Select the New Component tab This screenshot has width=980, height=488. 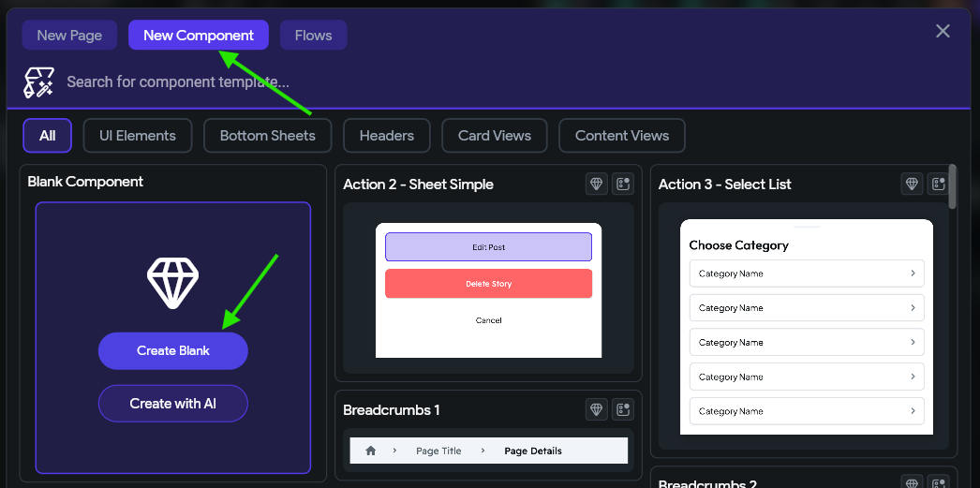click(x=199, y=35)
